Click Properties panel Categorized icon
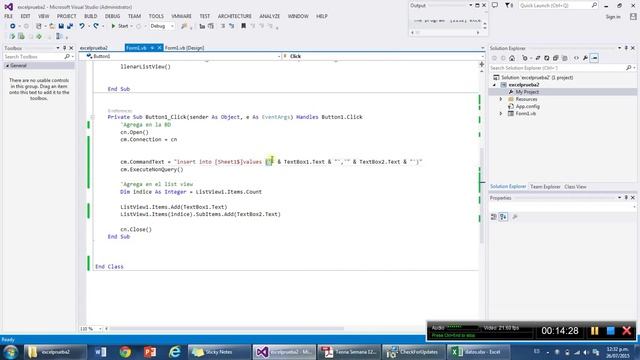This screenshot has height=360, width=640. point(494,217)
